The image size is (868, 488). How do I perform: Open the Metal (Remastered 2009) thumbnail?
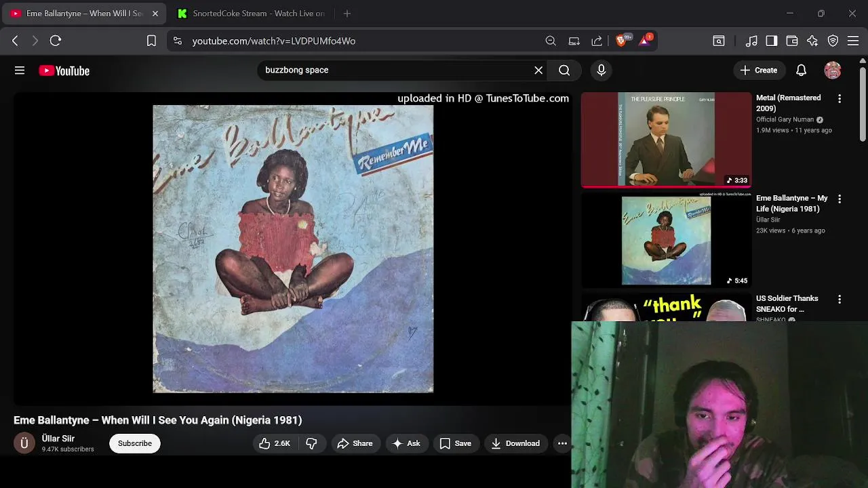pyautogui.click(x=667, y=140)
